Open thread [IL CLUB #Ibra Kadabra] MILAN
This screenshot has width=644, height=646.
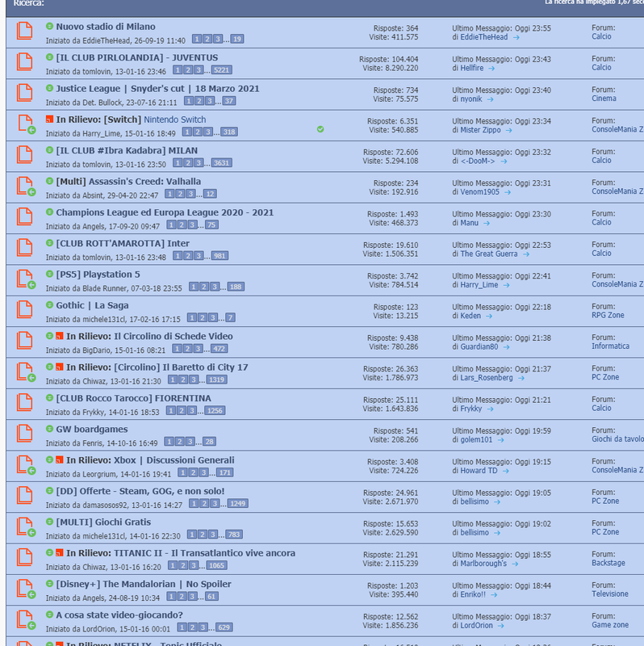point(127,150)
